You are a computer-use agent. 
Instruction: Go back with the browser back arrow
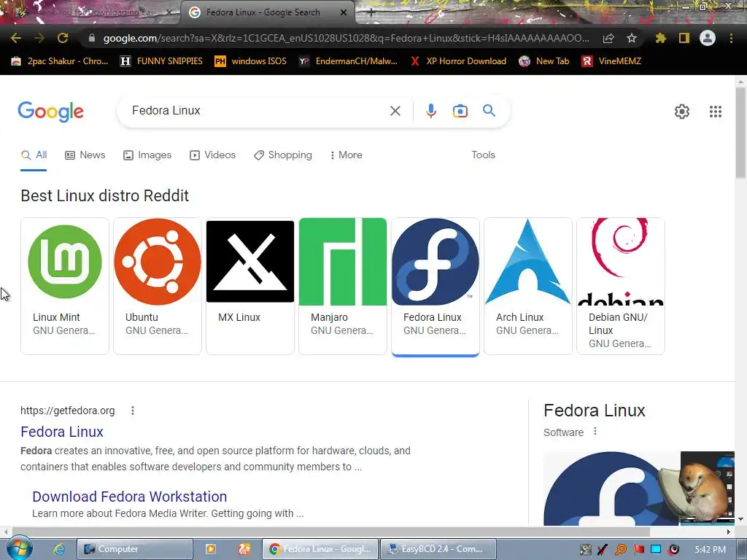tap(16, 38)
